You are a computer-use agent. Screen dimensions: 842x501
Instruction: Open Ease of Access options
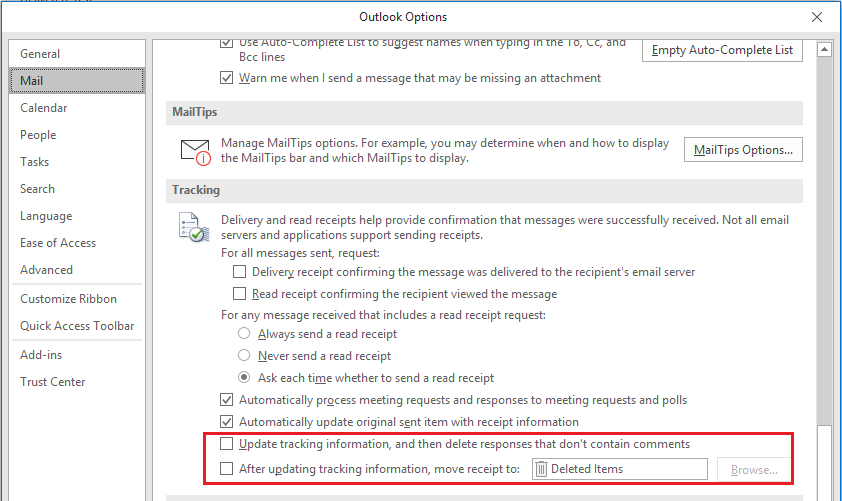pyautogui.click(x=77, y=243)
